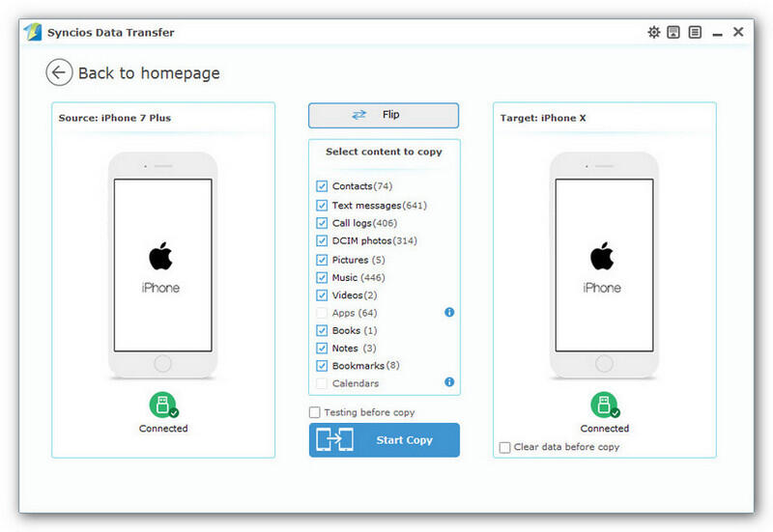Toggle the Call logs checkbox
Viewport: 773px width, 532px height.
point(322,223)
